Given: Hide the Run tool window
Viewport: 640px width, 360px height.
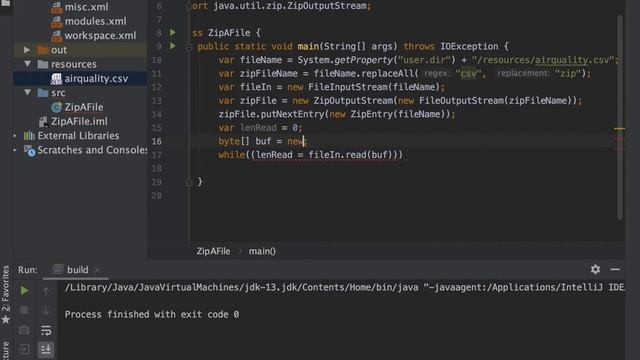Looking at the screenshot, I should point(615,269).
